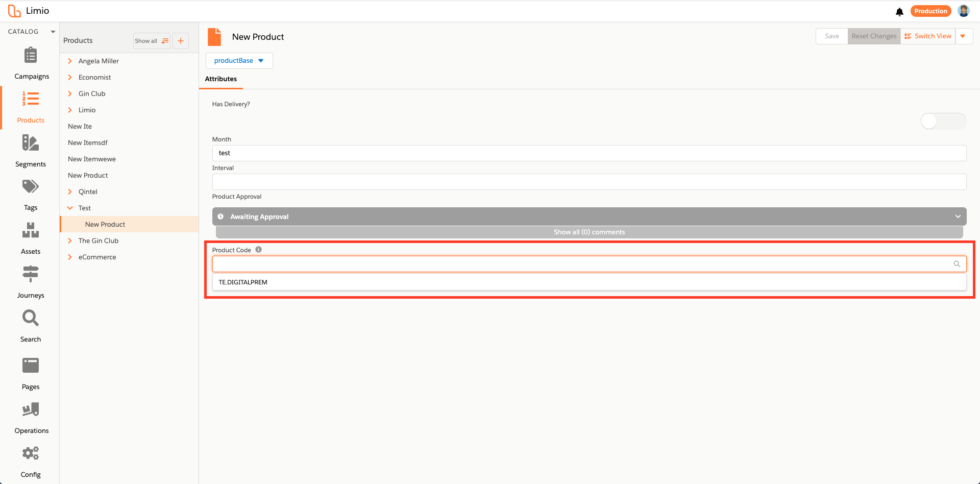Image resolution: width=980 pixels, height=484 pixels.
Task: Add a new product with the plus icon
Action: coord(181,40)
